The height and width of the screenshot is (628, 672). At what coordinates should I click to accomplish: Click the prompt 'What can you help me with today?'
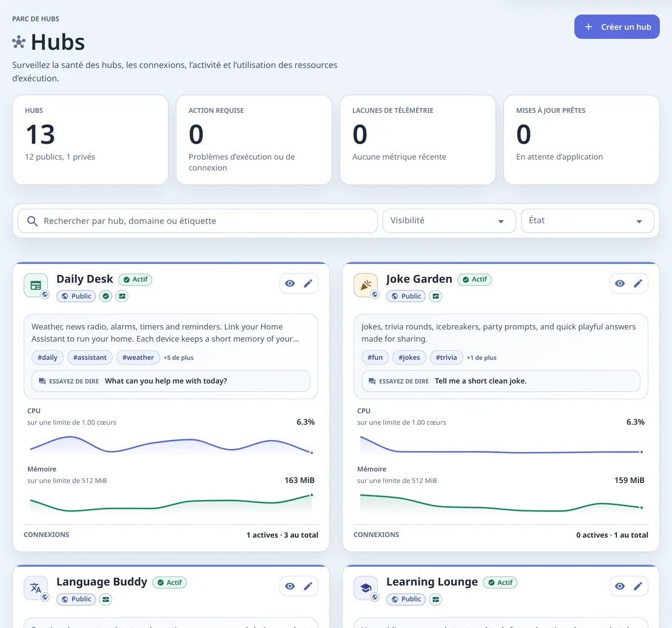pyautogui.click(x=166, y=381)
